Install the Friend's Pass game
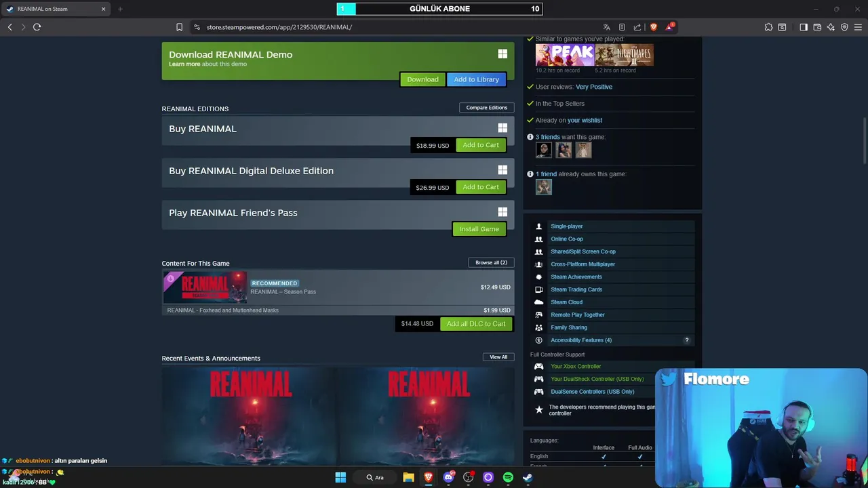 [x=479, y=229]
